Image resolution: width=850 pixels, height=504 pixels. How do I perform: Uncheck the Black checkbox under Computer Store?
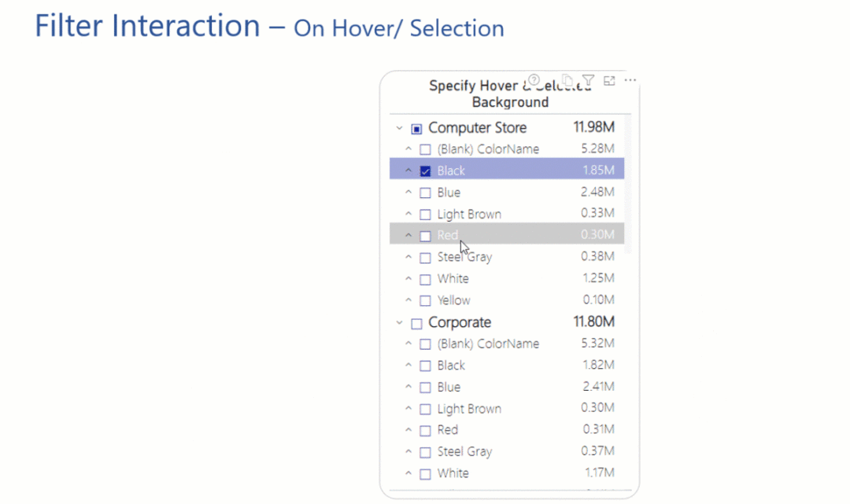tap(425, 170)
